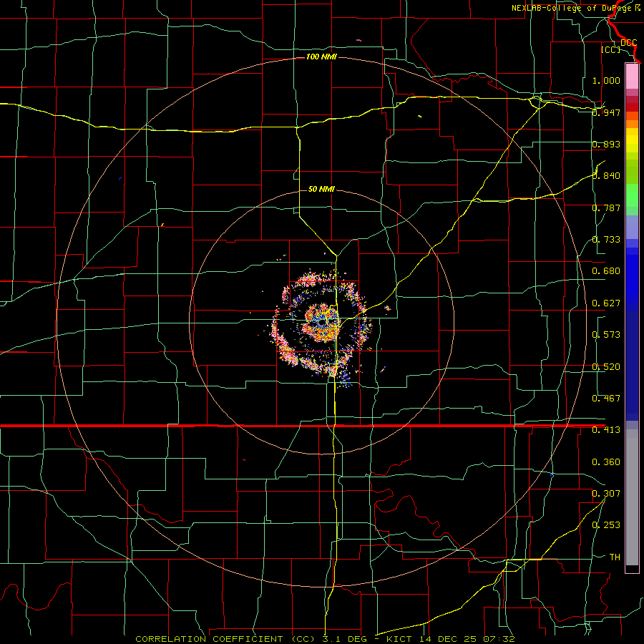Click the 0.627 scale value
644x644 pixels.
pos(606,303)
